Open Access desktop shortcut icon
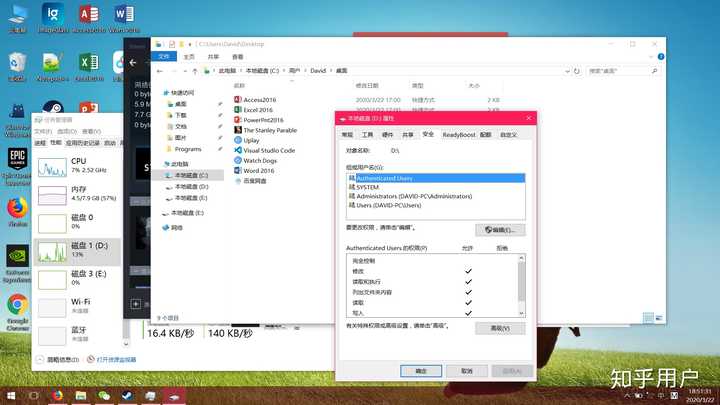Viewport: 720px width, 405px height. click(x=89, y=18)
